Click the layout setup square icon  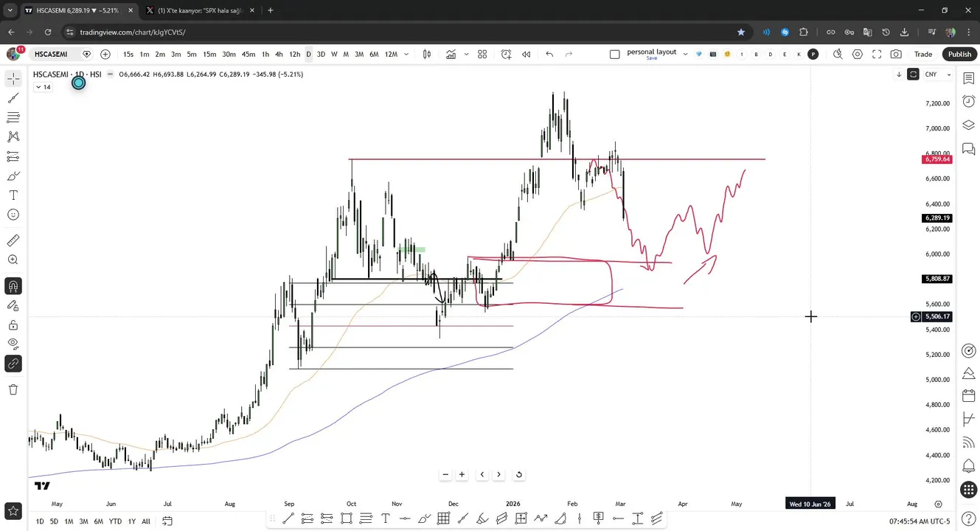coord(615,54)
